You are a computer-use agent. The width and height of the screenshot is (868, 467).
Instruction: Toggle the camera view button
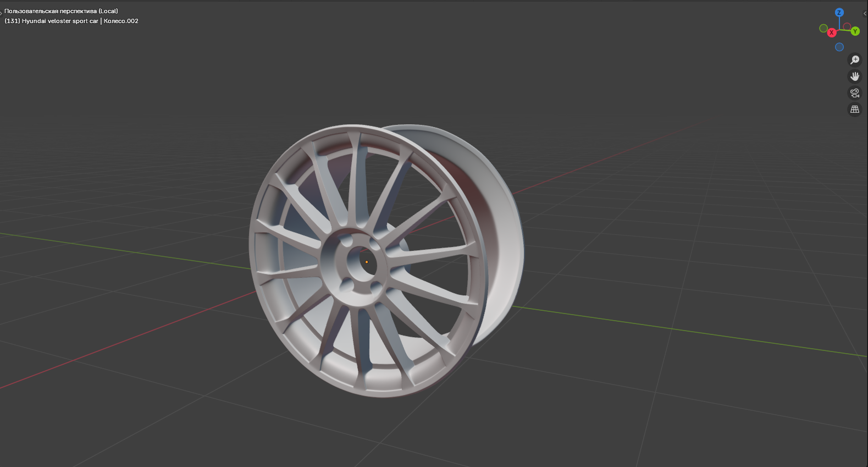pyautogui.click(x=855, y=93)
